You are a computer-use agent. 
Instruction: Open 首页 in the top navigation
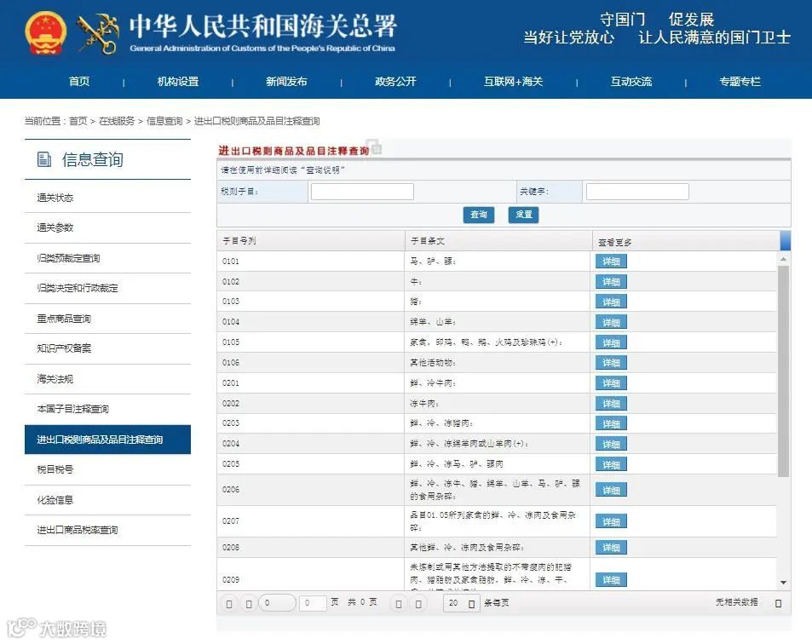79,81
